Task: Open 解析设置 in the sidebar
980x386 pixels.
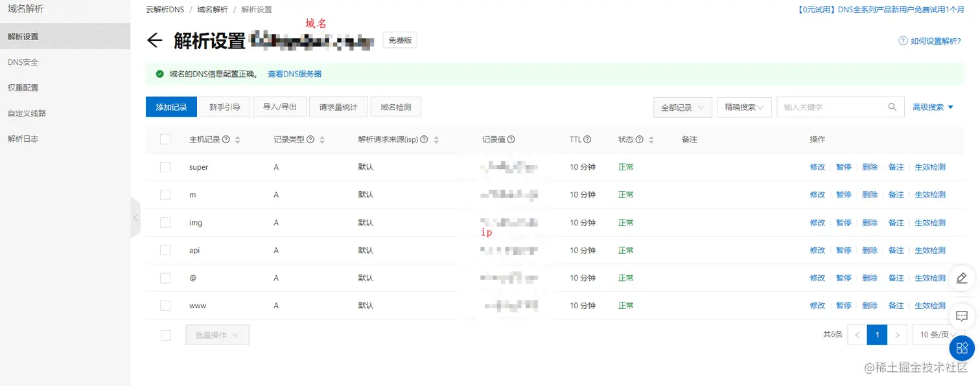Action: click(x=65, y=36)
